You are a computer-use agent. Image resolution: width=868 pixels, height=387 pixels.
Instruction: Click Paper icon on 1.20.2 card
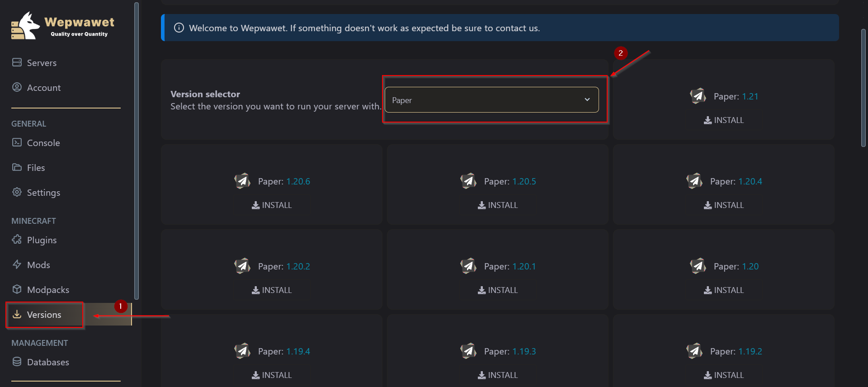[242, 266]
